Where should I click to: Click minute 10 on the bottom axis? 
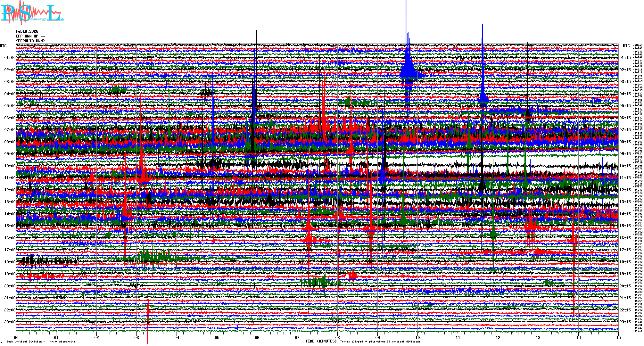coord(417,338)
